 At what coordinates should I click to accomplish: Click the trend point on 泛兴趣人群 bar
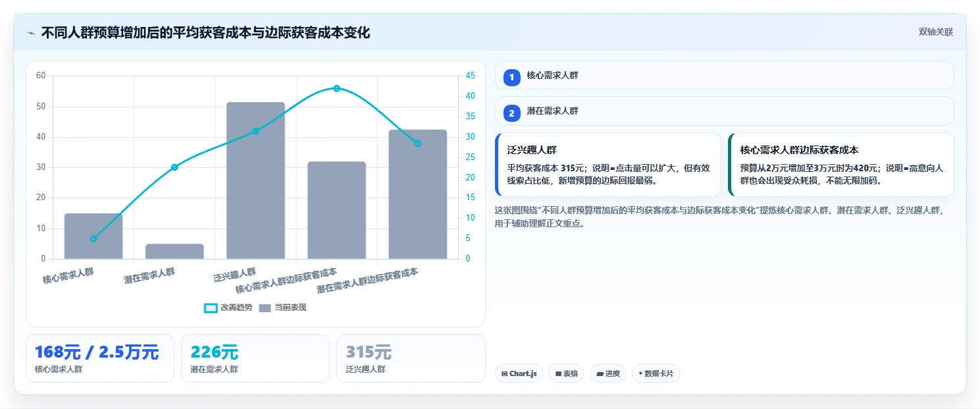(255, 131)
